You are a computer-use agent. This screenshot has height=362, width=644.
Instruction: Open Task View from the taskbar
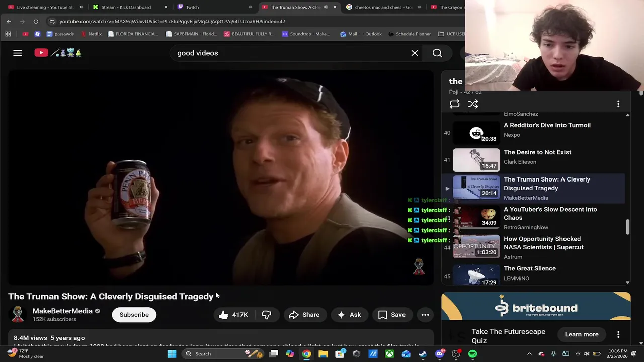273,354
